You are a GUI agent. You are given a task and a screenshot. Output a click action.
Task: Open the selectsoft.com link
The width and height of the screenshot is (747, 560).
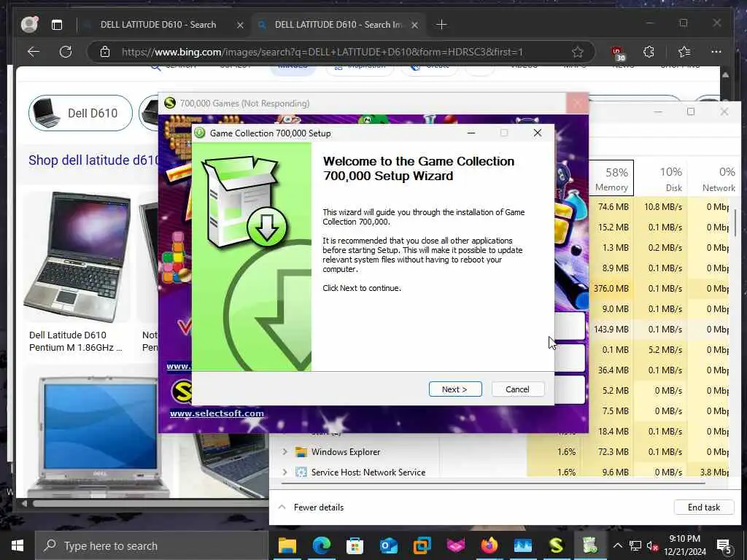217,413
